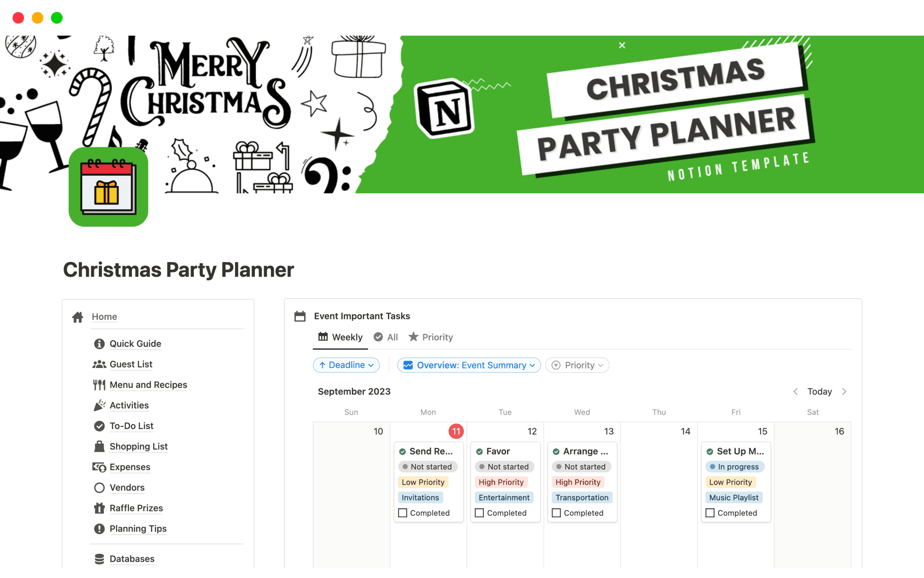Open the Priority filter dropdown
This screenshot has height=578, width=924.
[x=577, y=365]
